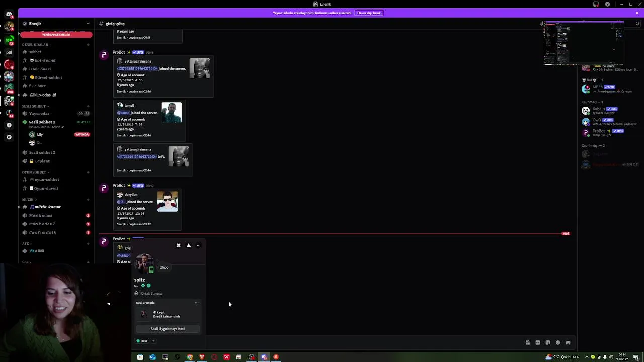
Task: Join the Yayın odası voice channel
Action: pos(56,113)
